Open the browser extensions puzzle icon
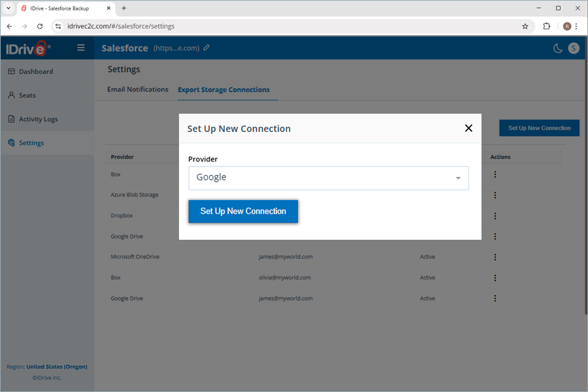The width and height of the screenshot is (588, 392). 547,26
